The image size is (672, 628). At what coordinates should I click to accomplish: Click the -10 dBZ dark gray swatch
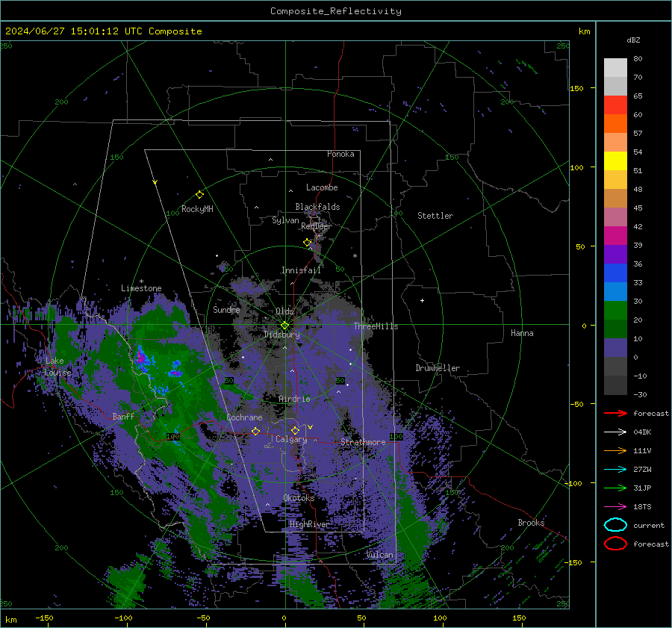(615, 385)
